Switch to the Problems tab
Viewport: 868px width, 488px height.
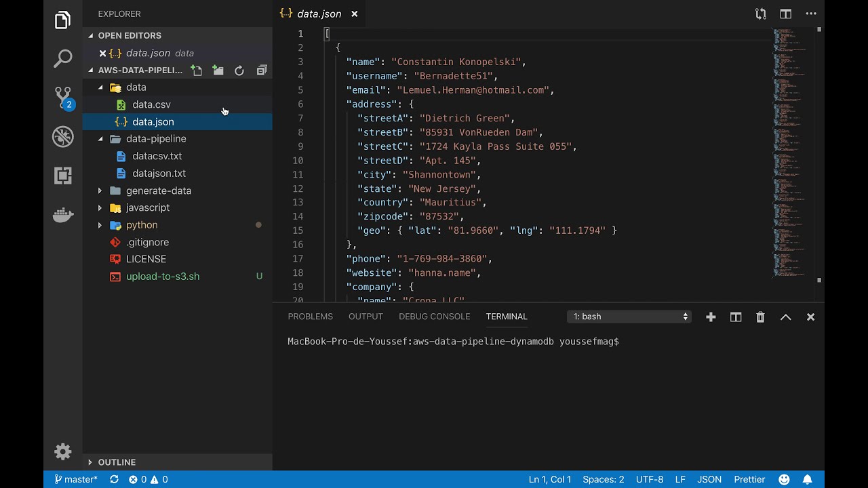310,317
